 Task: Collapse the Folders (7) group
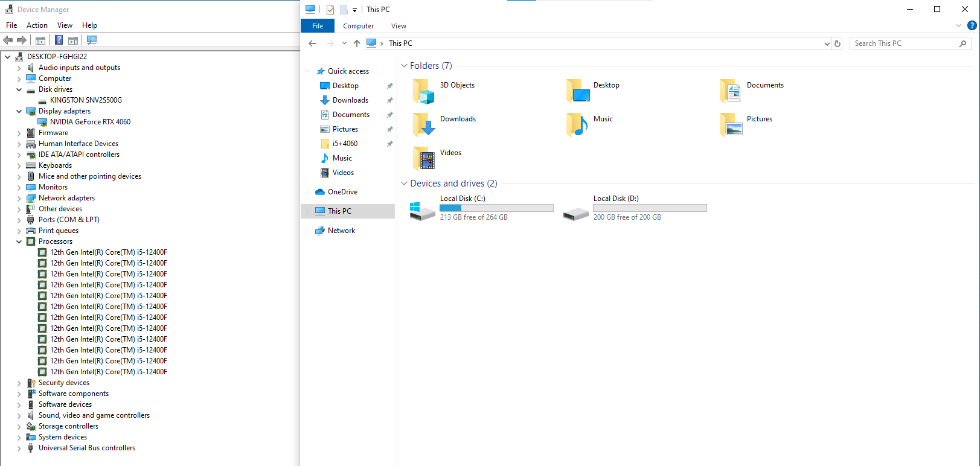click(404, 66)
